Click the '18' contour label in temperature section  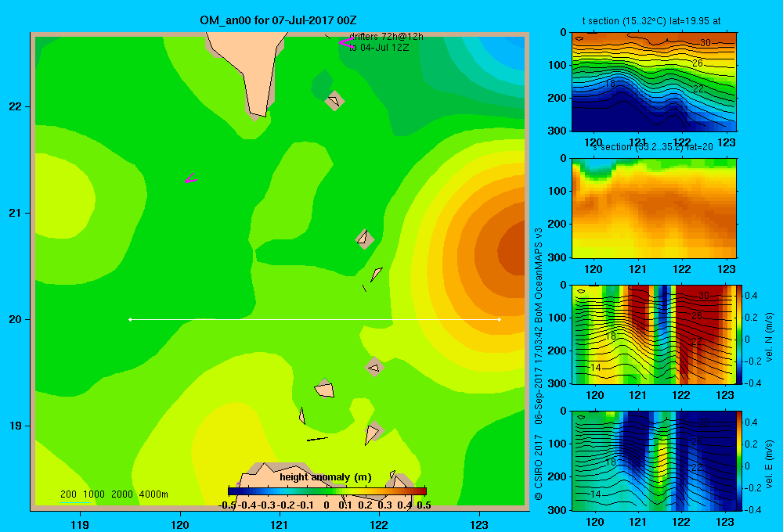pos(610,84)
